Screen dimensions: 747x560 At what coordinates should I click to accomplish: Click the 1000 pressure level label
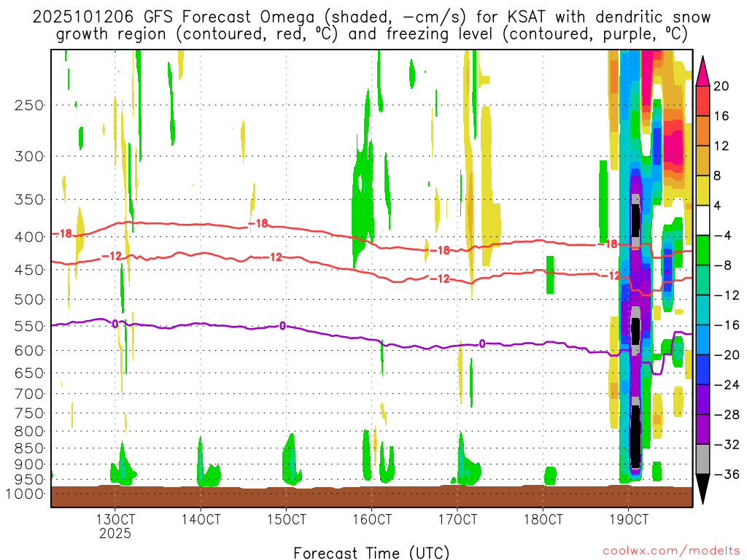(24, 494)
